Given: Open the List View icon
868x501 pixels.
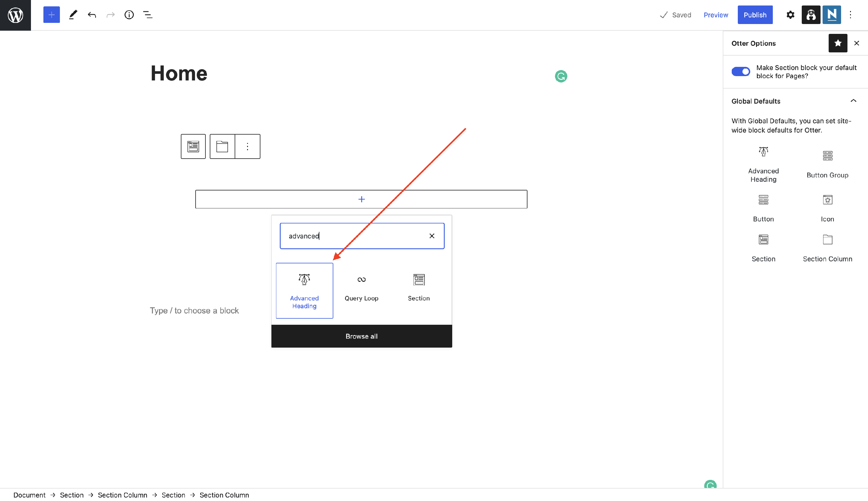Looking at the screenshot, I should [148, 15].
